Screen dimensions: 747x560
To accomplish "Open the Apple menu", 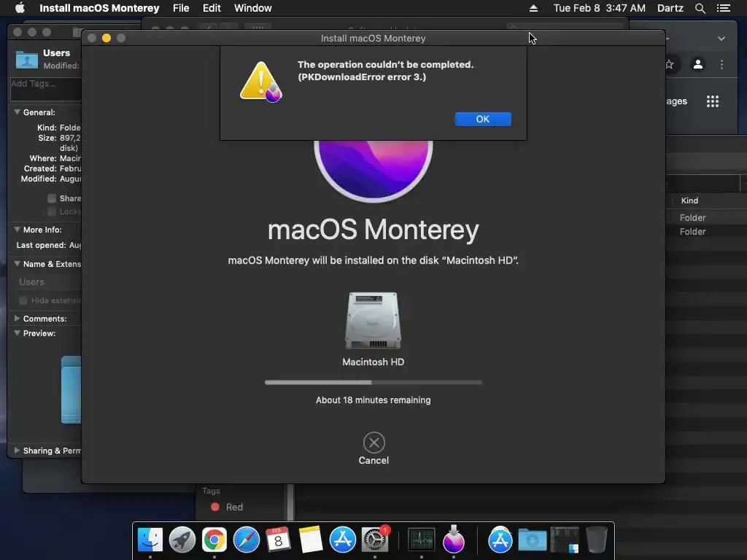I will 20,8.
